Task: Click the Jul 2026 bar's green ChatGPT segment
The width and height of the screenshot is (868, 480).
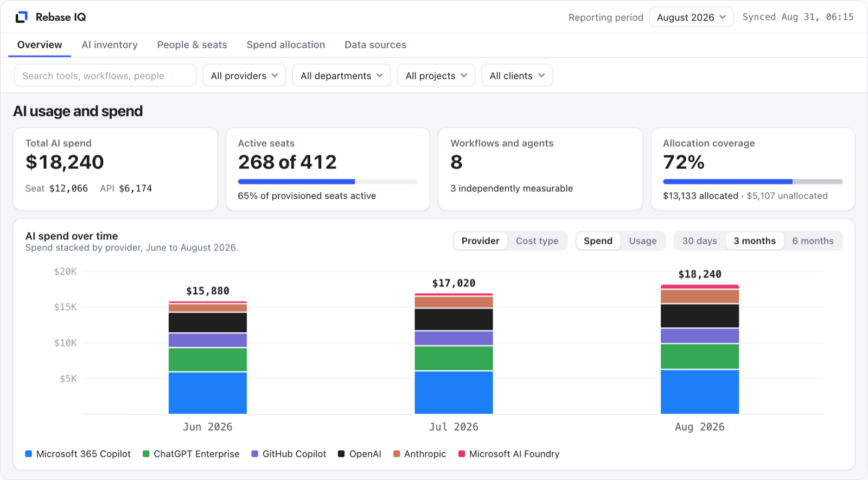Action: tap(454, 358)
